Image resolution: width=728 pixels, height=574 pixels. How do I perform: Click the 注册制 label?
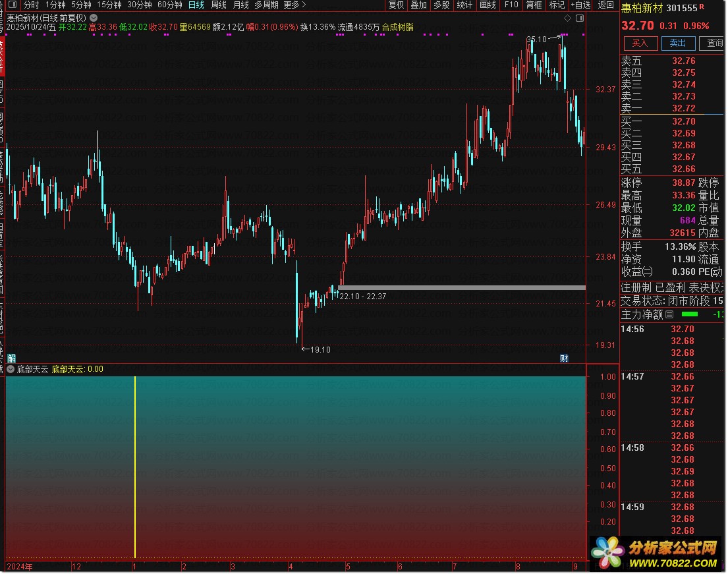pyautogui.click(x=636, y=287)
